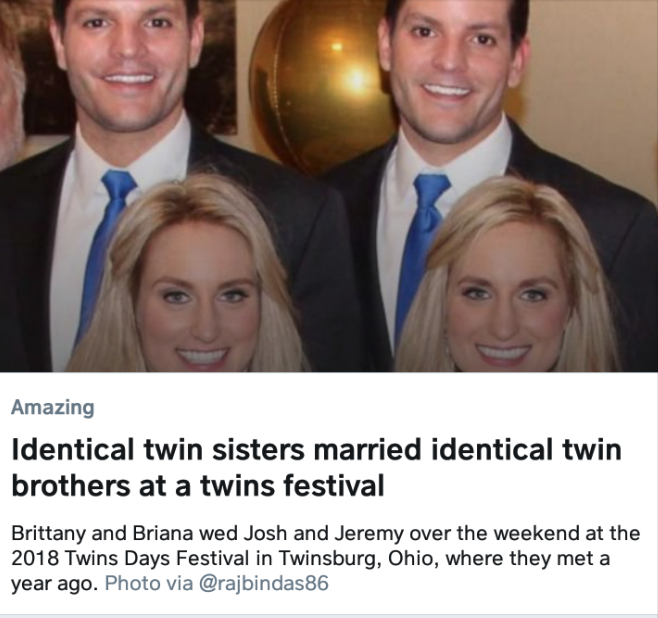Tap the left blonde woman's face

click(200, 300)
